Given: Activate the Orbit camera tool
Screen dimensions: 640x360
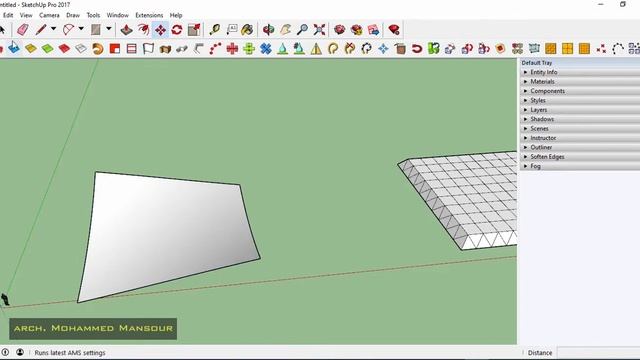Looking at the screenshot, I should 268,29.
